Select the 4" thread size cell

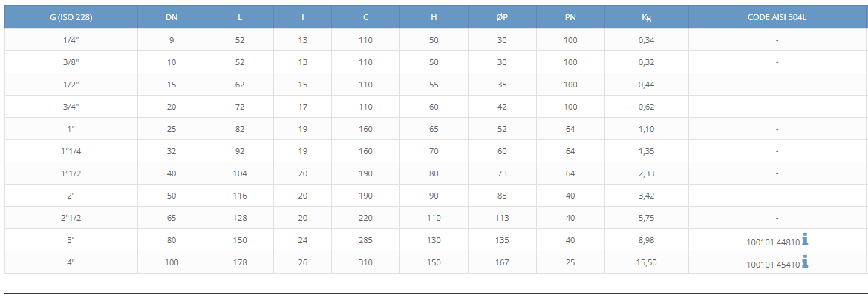point(71,262)
